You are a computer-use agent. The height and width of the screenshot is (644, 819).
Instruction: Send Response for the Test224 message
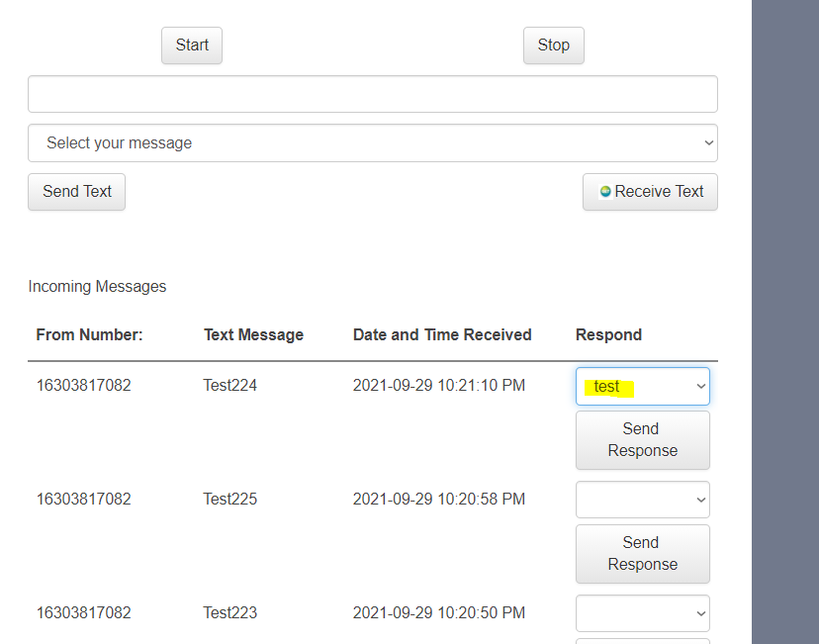643,440
